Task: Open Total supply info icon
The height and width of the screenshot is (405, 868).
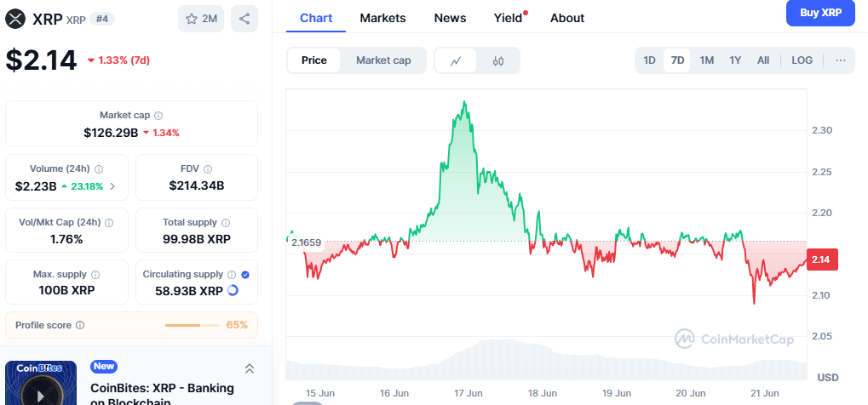Action: pyautogui.click(x=226, y=222)
